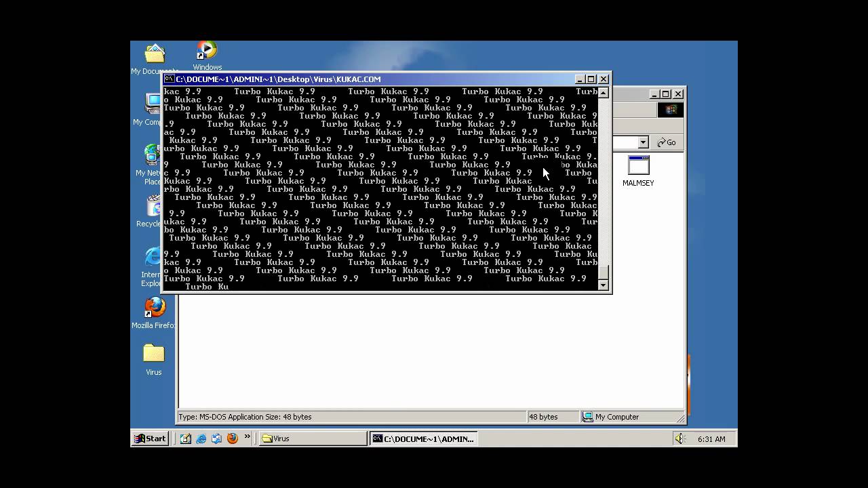Click the 6:31 AM clock
Image resolution: width=868 pixels, height=488 pixels.
(711, 439)
